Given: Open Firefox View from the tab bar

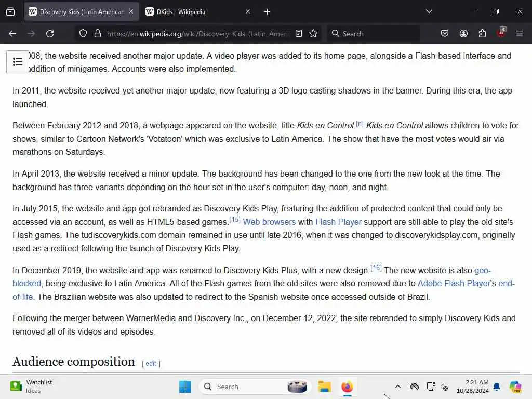Looking at the screenshot, I should [10, 12].
